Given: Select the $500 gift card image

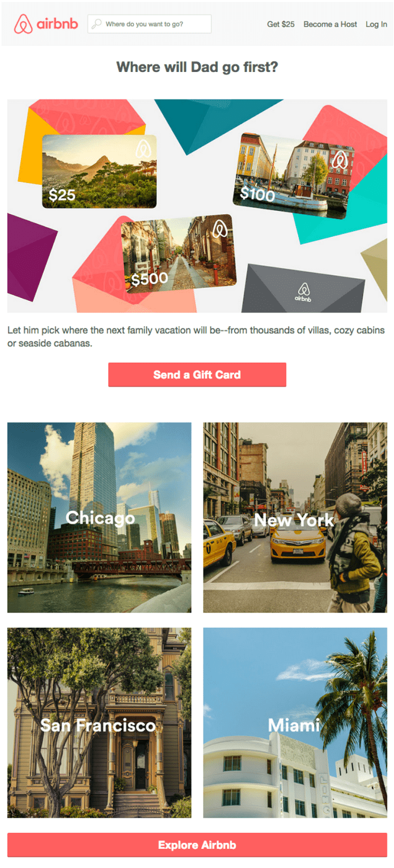Looking at the screenshot, I should tap(177, 253).
